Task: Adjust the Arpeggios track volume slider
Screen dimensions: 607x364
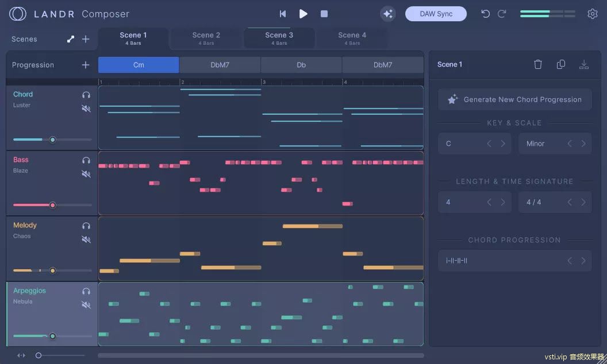Action: pos(52,336)
